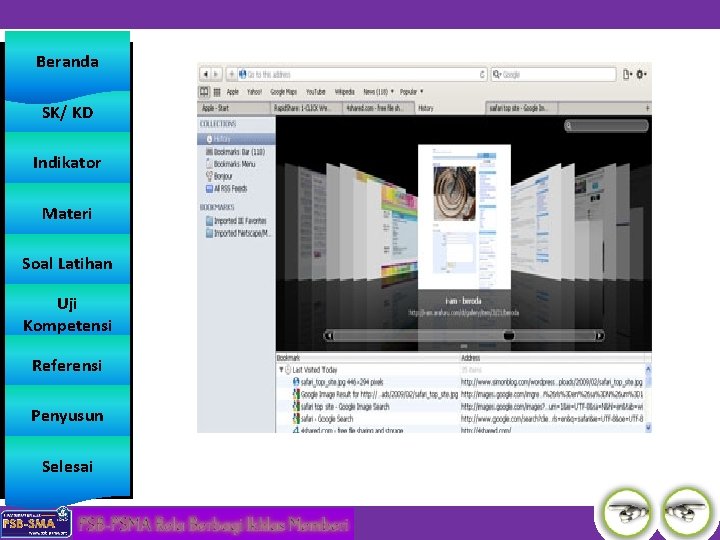Click the new tab plus button

[647, 108]
